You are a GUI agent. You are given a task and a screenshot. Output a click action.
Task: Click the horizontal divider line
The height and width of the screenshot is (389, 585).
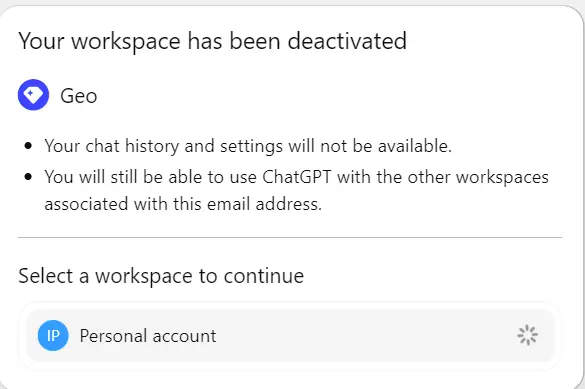point(290,237)
